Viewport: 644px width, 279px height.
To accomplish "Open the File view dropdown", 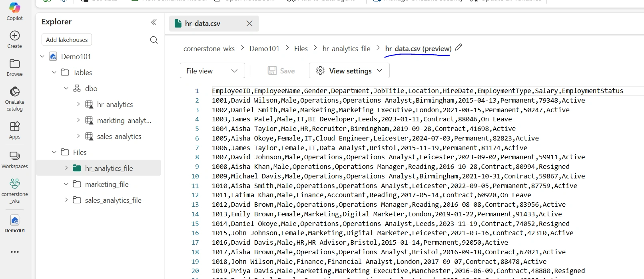I will pos(212,71).
